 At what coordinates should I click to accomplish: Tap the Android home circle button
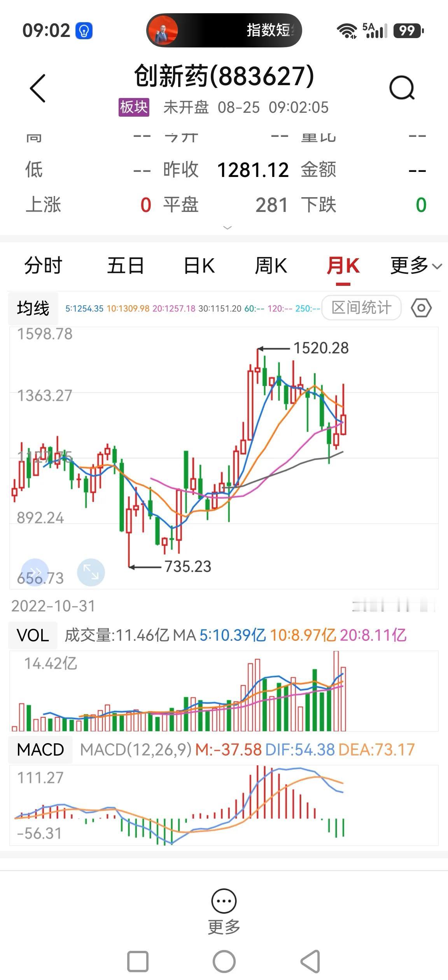point(224,962)
